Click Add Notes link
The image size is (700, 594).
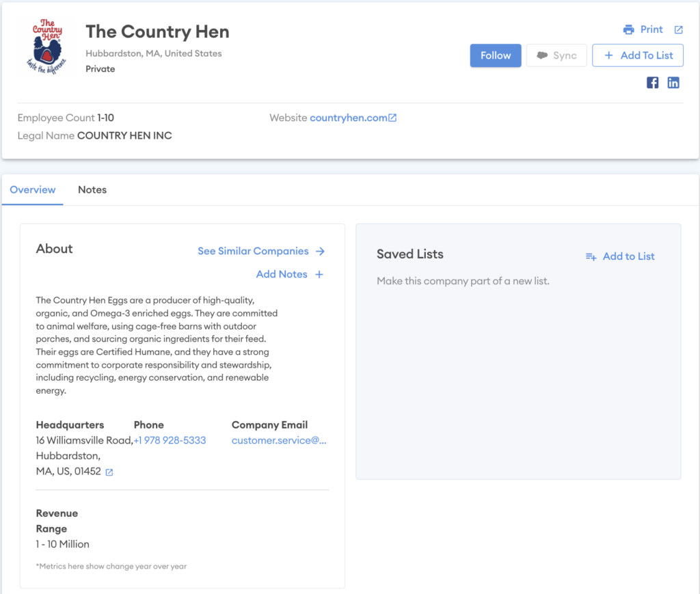[282, 275]
